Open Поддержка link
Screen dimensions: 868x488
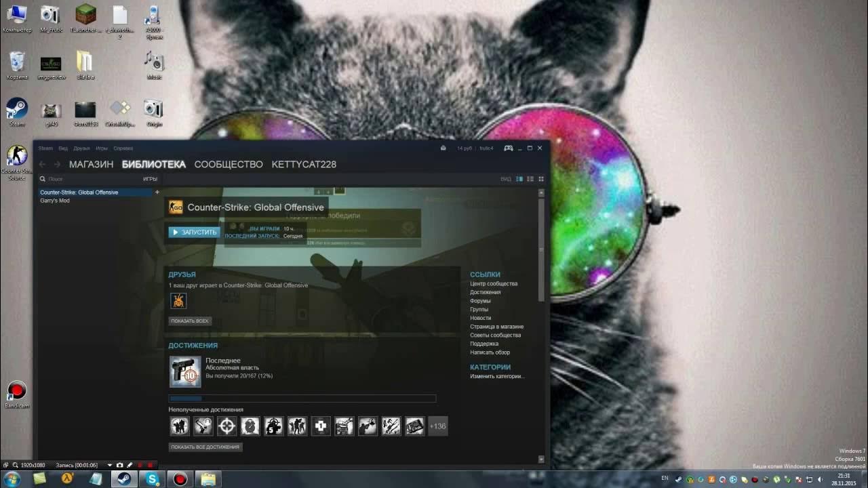pyautogui.click(x=484, y=344)
